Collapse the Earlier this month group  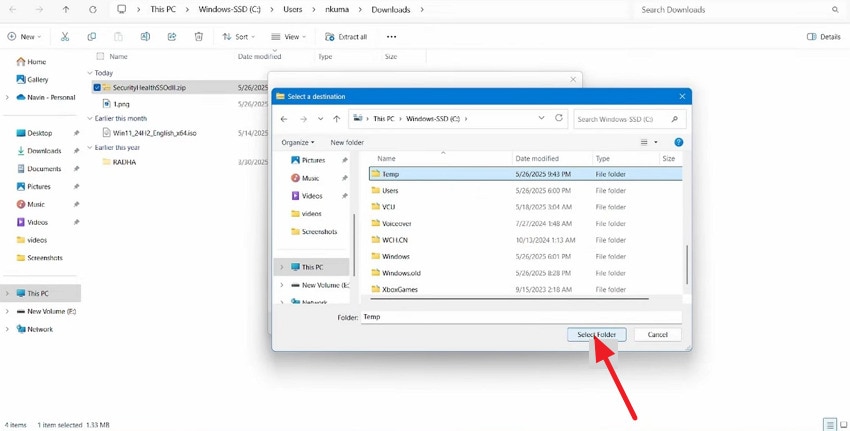point(90,118)
